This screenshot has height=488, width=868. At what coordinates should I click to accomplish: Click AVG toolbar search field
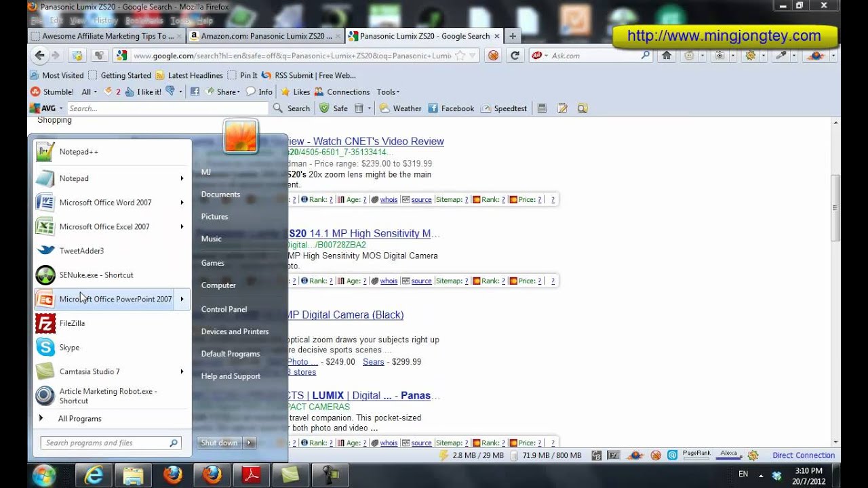[167, 108]
